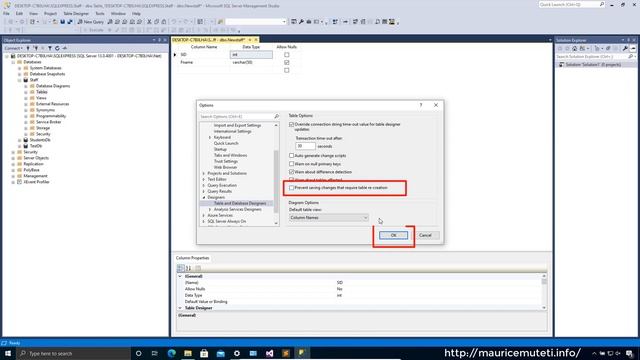Click Column Properties vertical scrollbar
Viewport: 640px width, 360px height.
coord(544,292)
